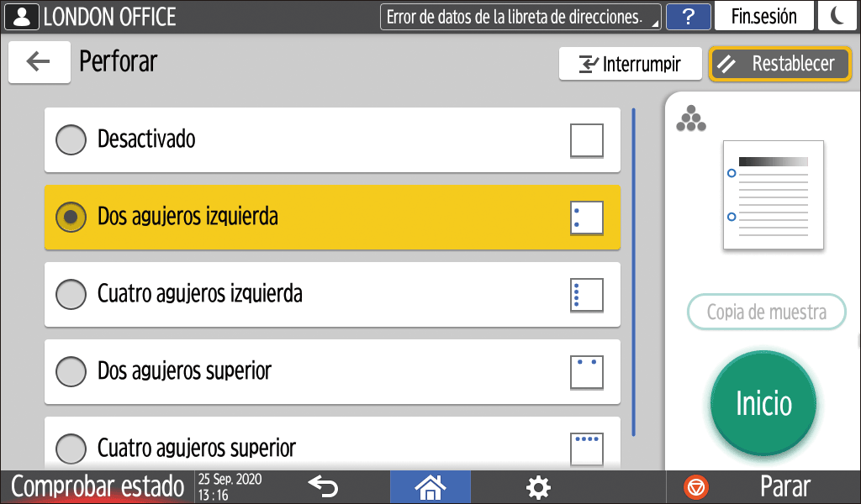Click the Fin.sesión logout button
This screenshot has height=504, width=861.
763,17
